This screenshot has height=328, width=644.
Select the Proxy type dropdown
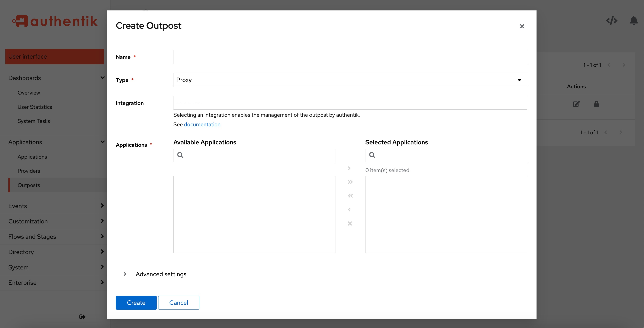(x=350, y=80)
